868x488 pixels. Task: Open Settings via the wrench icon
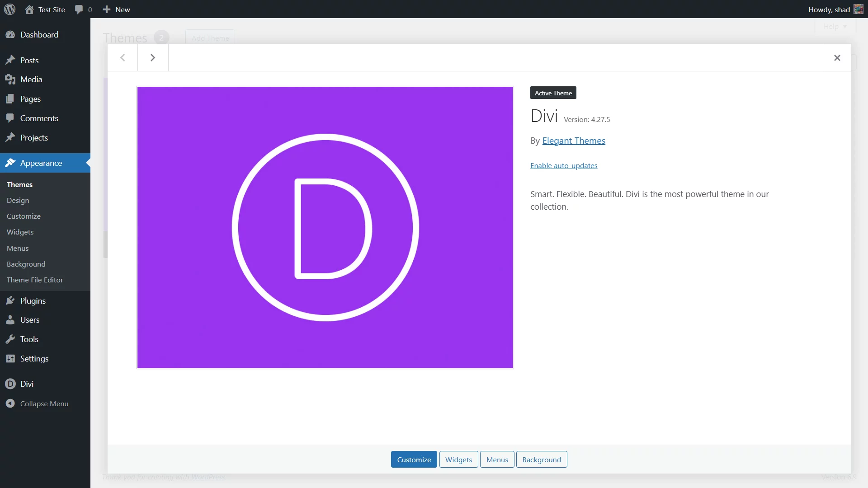pos(10,358)
